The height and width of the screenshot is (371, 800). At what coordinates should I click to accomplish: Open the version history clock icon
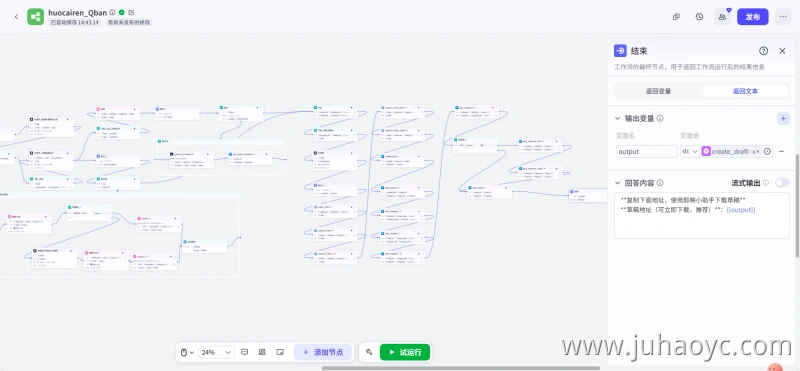coord(699,17)
